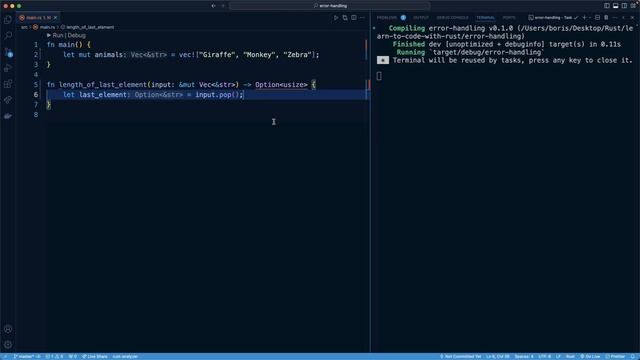The image size is (640, 360).
Task: Click Go Live in status bar
Action: pos(590,356)
